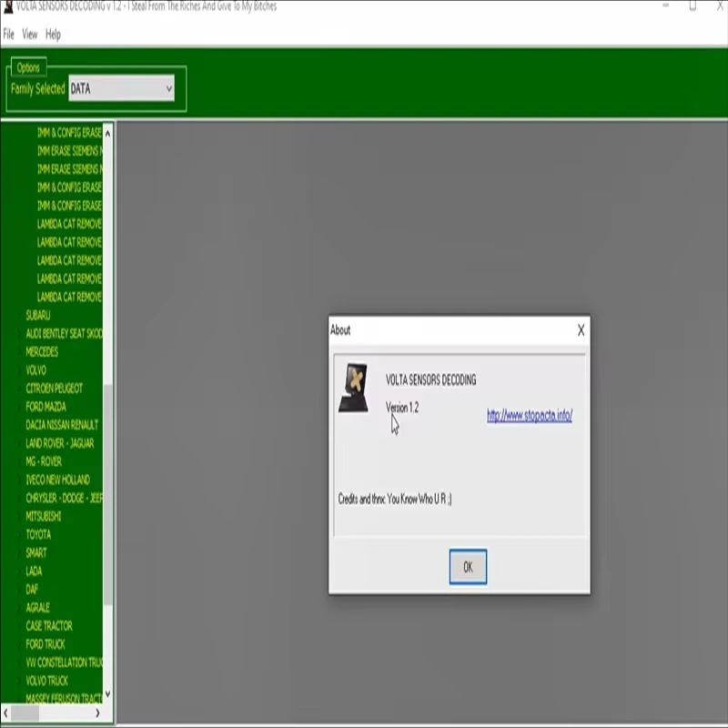This screenshot has width=728, height=728.
Task: Click the horizontal scroll right arrow
Action: [x=97, y=713]
